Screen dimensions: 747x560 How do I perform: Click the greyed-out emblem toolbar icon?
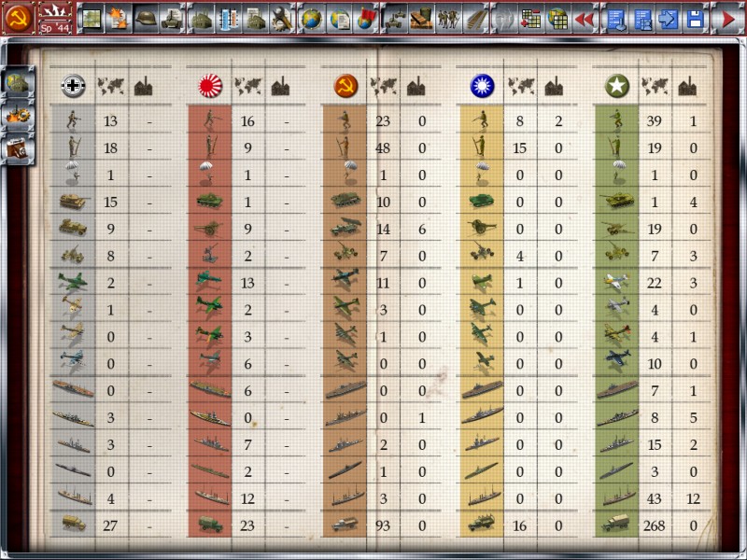point(504,19)
